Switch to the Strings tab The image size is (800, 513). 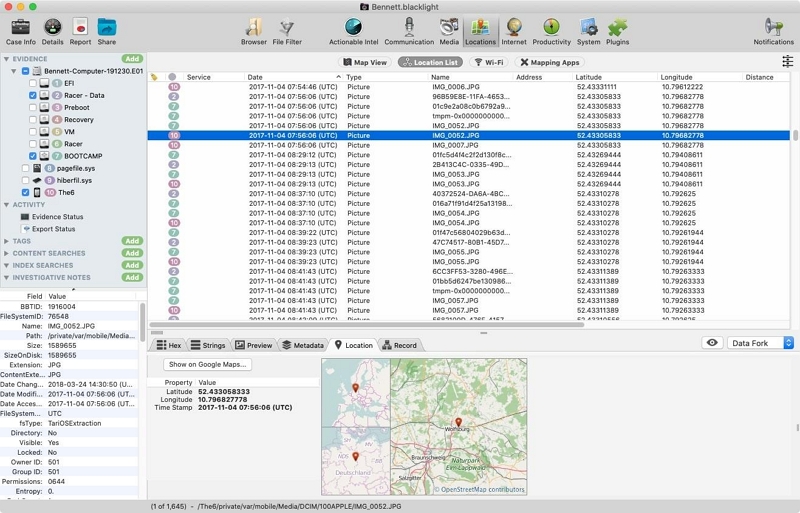coord(208,346)
